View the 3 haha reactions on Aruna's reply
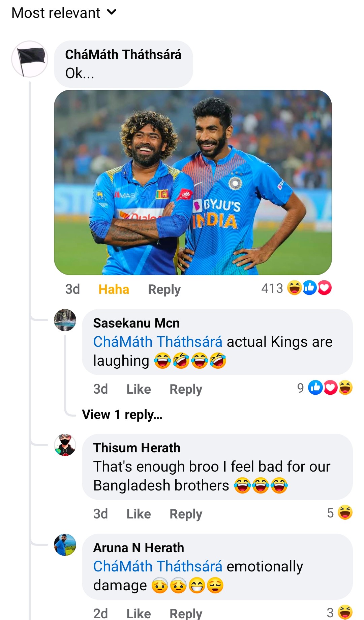Screen dimensions: 364x620 click(340, 612)
